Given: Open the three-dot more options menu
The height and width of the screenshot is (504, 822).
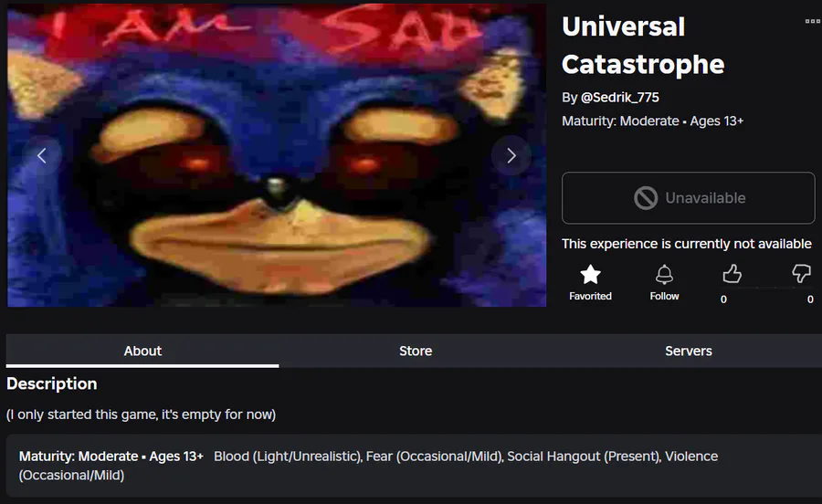Looking at the screenshot, I should 813,22.
